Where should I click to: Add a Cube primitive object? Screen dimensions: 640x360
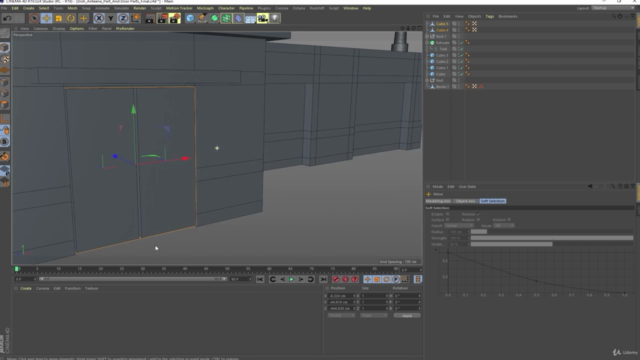[x=190, y=18]
